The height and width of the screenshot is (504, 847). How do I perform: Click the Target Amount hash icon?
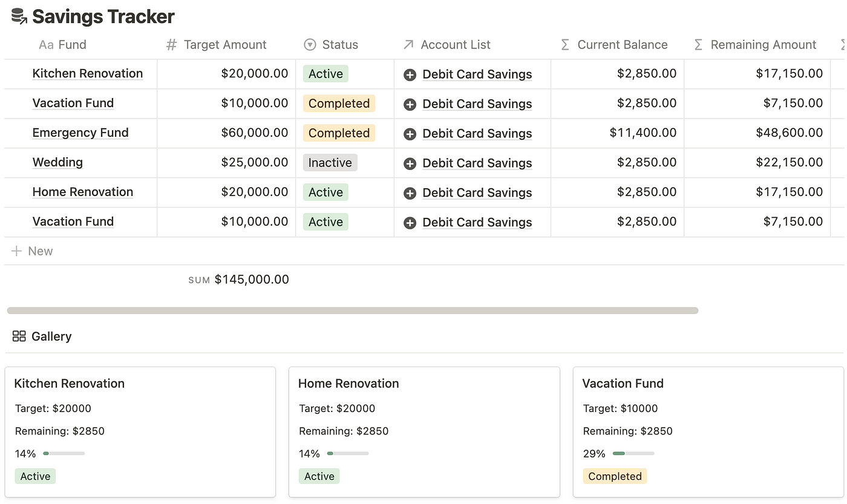click(x=172, y=45)
